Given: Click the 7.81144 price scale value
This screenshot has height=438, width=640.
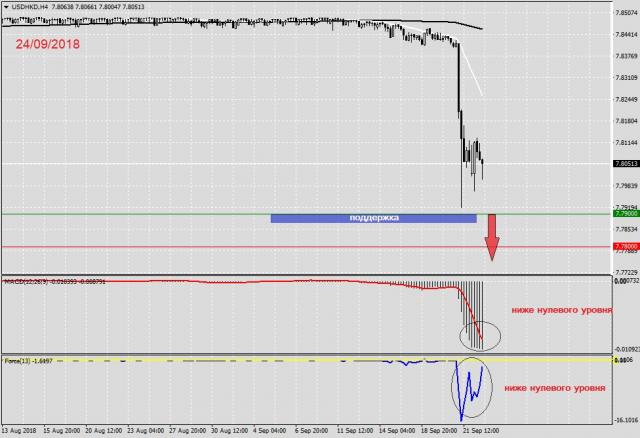Looking at the screenshot, I should click(626, 143).
